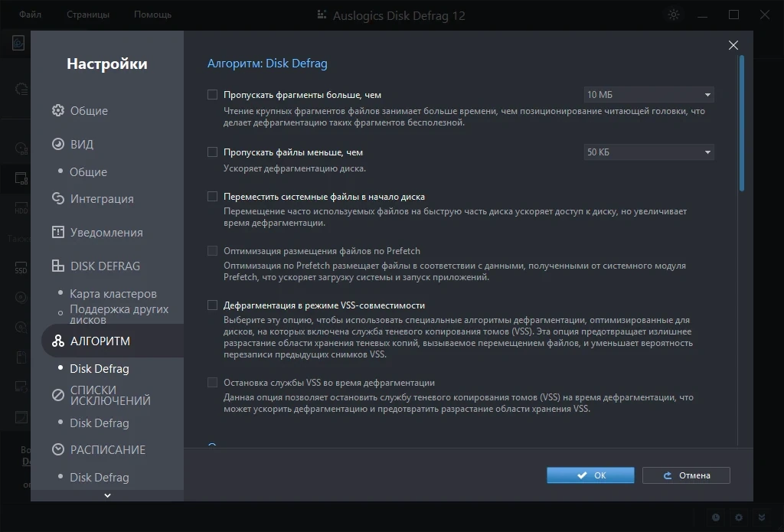The image size is (784, 532).
Task: Open Карта кластеров settings page
Action: pos(113,293)
